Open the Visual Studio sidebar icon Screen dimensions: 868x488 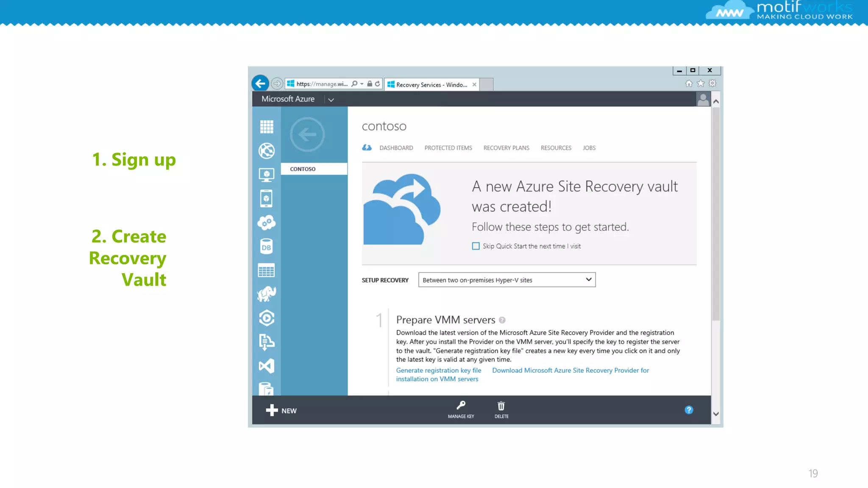pyautogui.click(x=267, y=366)
